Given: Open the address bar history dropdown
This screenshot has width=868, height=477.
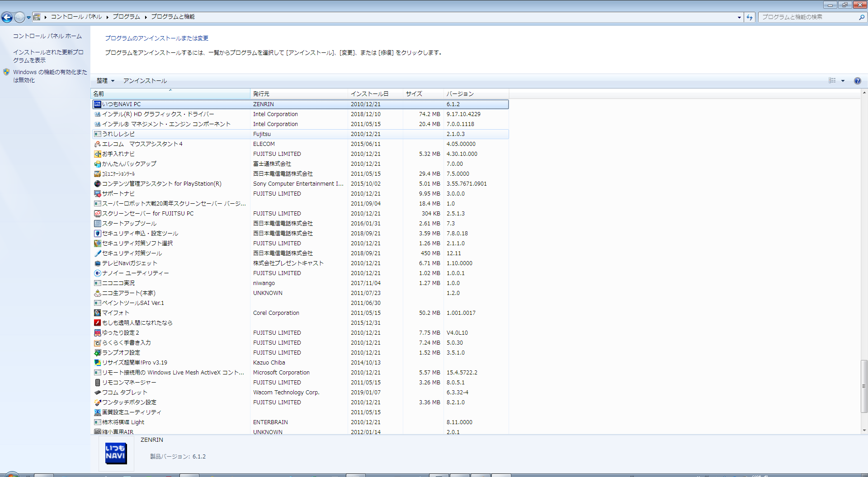Looking at the screenshot, I should click(739, 17).
